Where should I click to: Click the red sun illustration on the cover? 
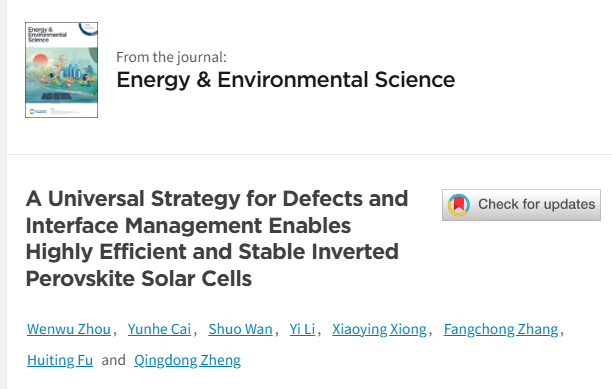41,61
